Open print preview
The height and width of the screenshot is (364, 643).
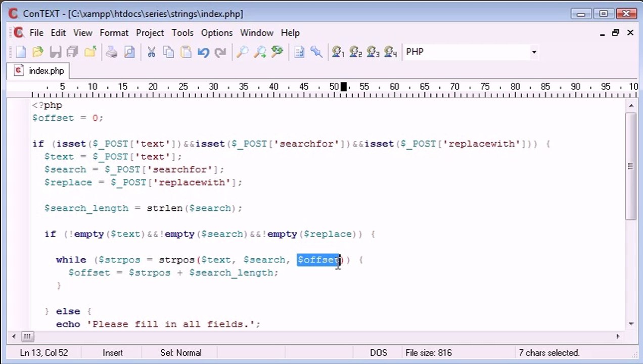(129, 52)
